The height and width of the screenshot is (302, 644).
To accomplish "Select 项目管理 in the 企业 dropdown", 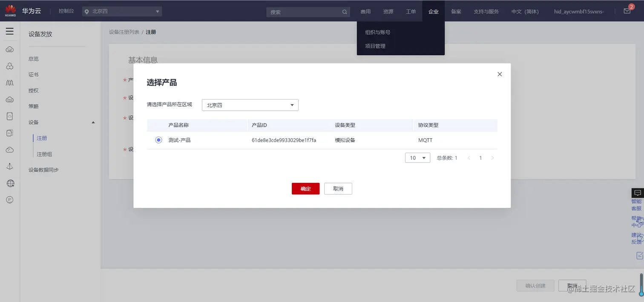I will click(375, 46).
